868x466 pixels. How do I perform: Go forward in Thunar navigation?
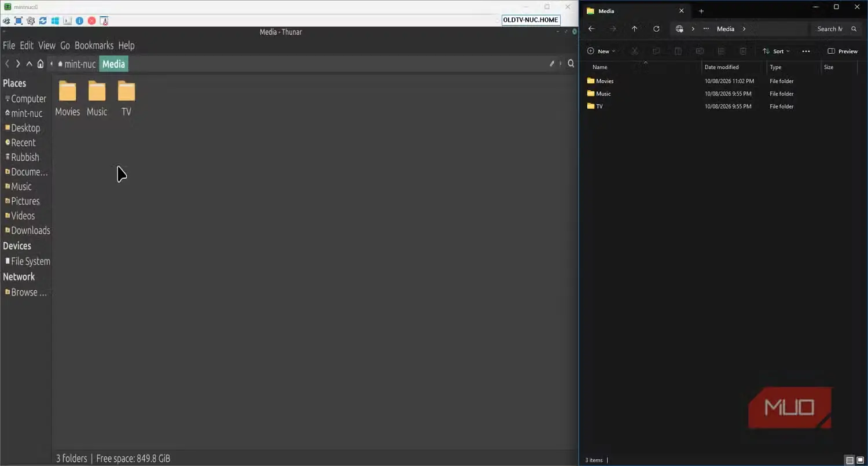point(18,64)
